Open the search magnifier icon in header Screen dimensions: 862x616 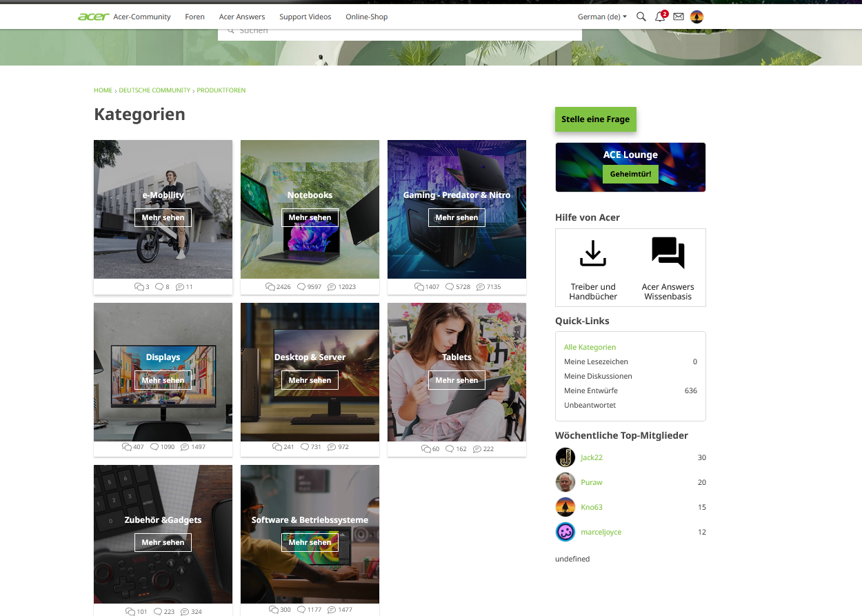pyautogui.click(x=641, y=17)
